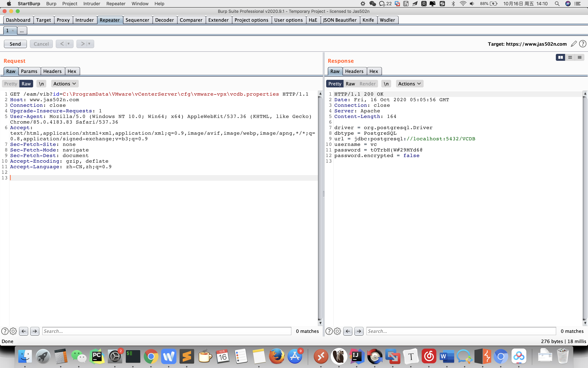The width and height of the screenshot is (588, 368).
Task: Select the Hex tab in Request
Action: [x=72, y=71]
